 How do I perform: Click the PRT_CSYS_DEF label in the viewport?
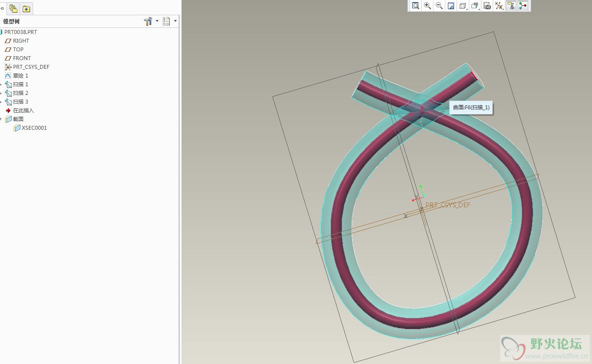point(448,205)
